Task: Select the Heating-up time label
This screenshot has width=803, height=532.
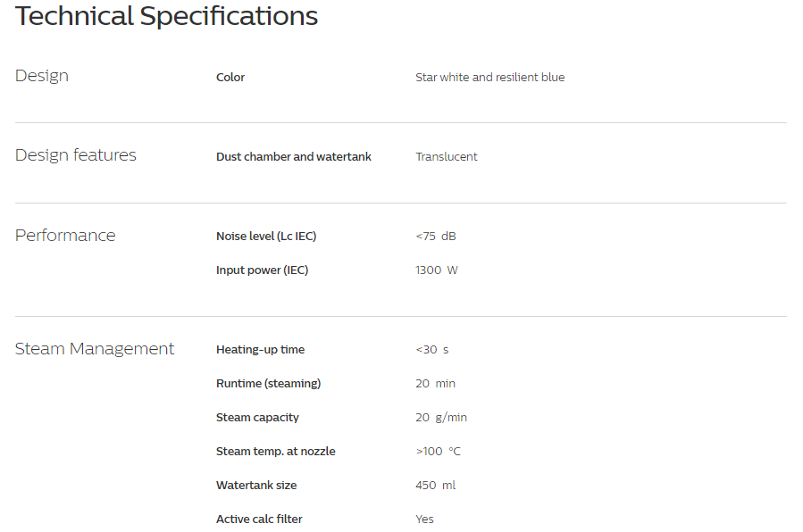Action: (260, 350)
